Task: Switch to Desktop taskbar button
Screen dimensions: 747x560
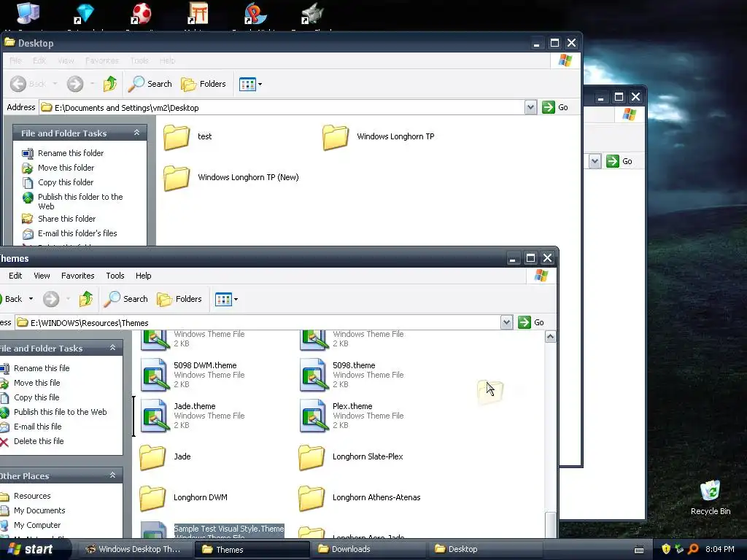Action: (484, 549)
